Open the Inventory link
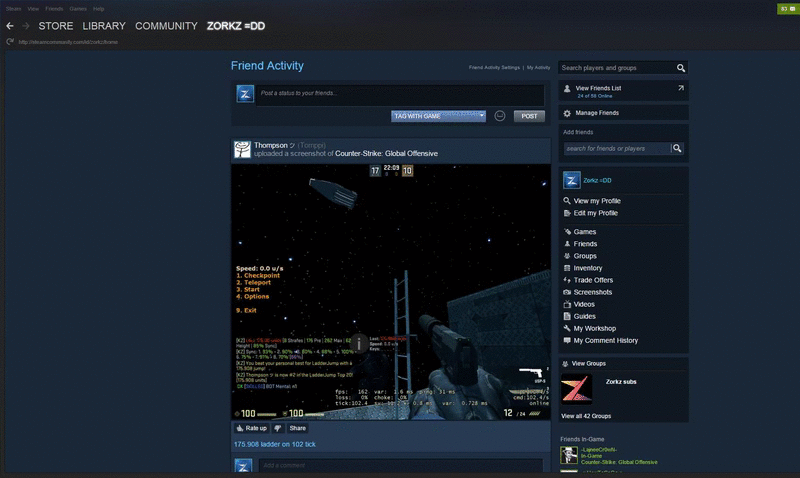Image resolution: width=800 pixels, height=478 pixels. (x=588, y=268)
